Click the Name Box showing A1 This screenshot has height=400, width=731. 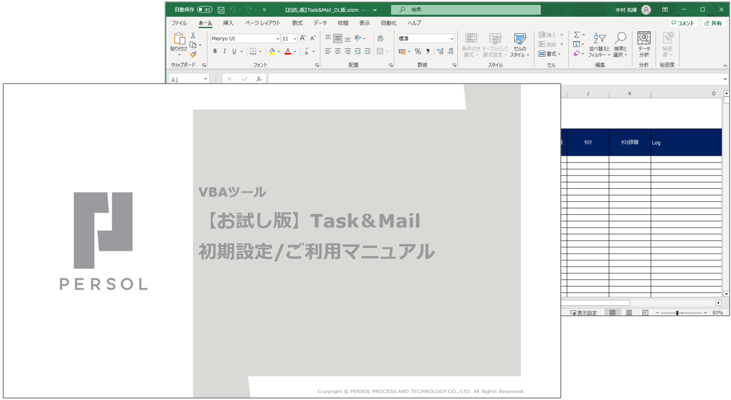(189, 79)
